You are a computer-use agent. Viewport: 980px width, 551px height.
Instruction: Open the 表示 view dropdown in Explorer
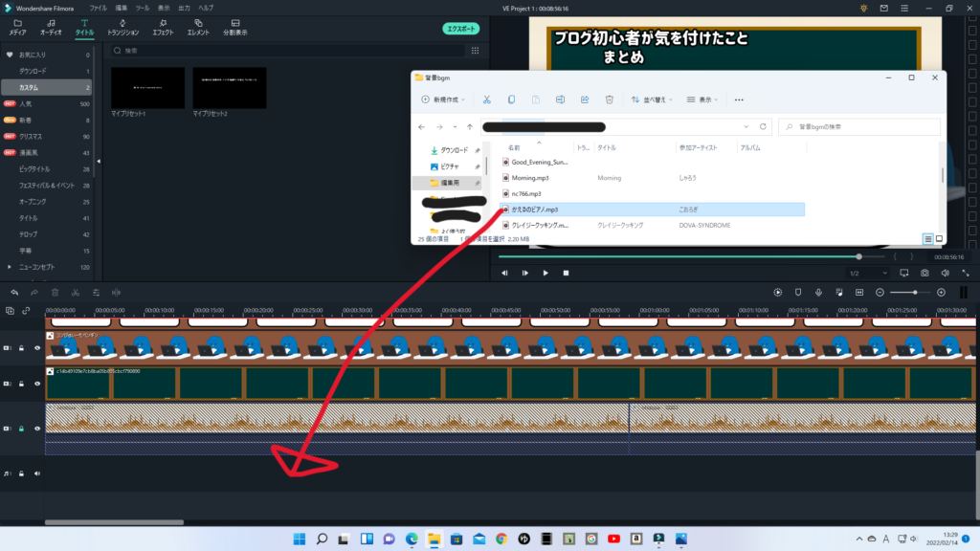point(702,99)
